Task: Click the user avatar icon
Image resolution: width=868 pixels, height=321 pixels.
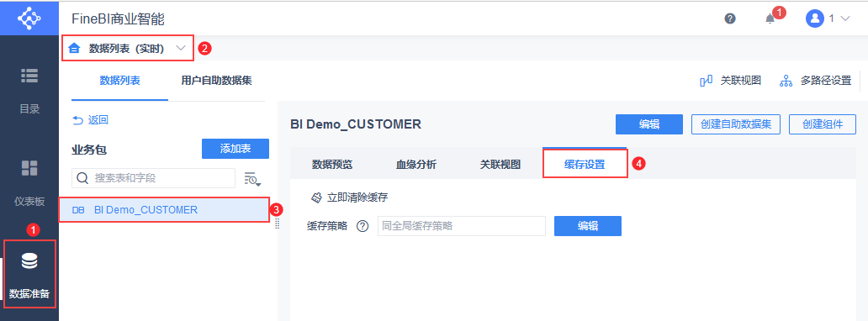Action: (814, 18)
